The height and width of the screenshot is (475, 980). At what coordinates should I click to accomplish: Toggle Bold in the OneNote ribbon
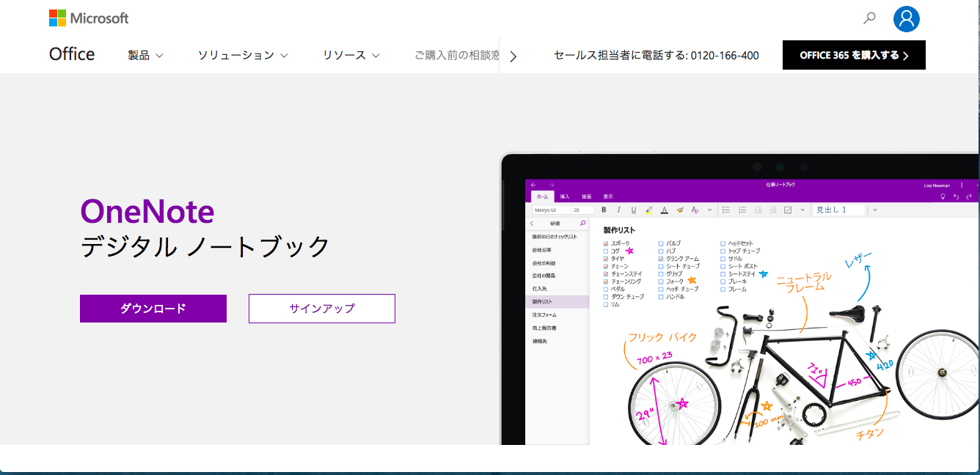[604, 210]
